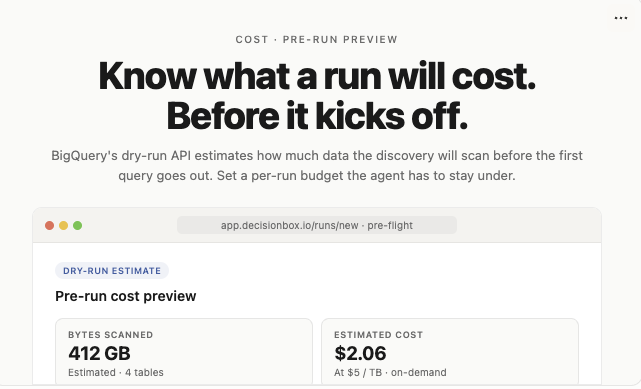Click the green traffic-light dot in mockup
Viewport: 641px width, 389px height.
(77, 226)
